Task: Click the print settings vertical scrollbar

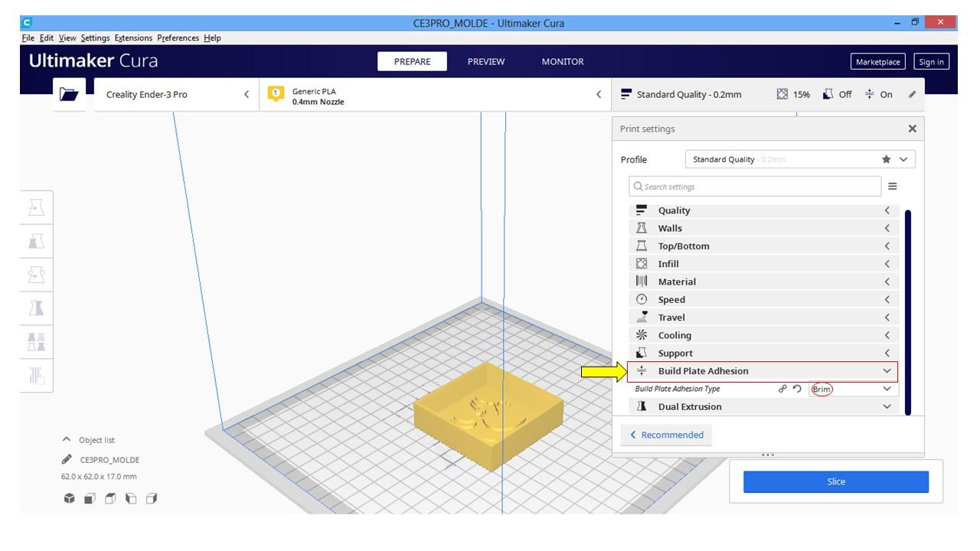Action: 908,312
